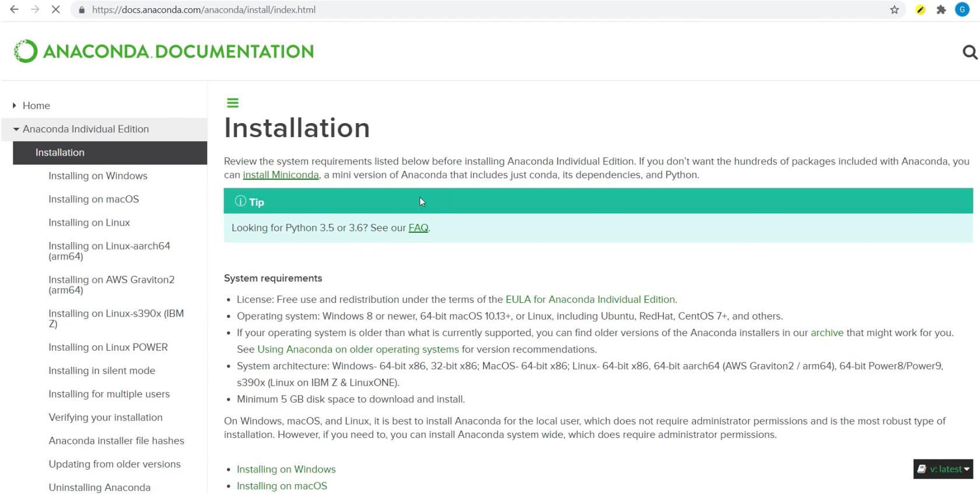
Task: Expand the Home sidebar item arrow
Action: tap(15, 106)
